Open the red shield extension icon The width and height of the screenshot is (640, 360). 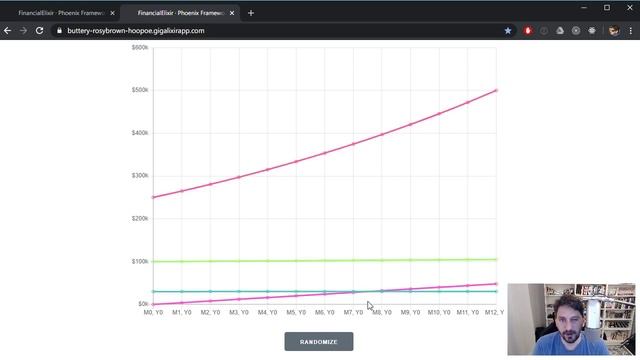coord(528,31)
